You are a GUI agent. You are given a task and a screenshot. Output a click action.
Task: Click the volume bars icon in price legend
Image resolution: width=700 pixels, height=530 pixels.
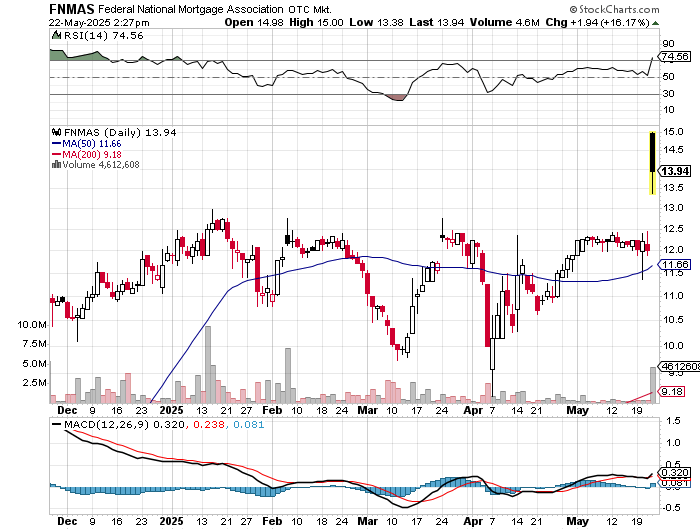(56, 165)
